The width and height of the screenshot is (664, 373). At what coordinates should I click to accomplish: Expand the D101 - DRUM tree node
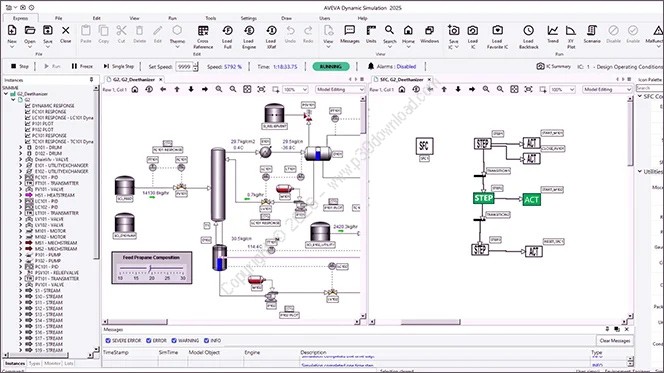(20, 147)
